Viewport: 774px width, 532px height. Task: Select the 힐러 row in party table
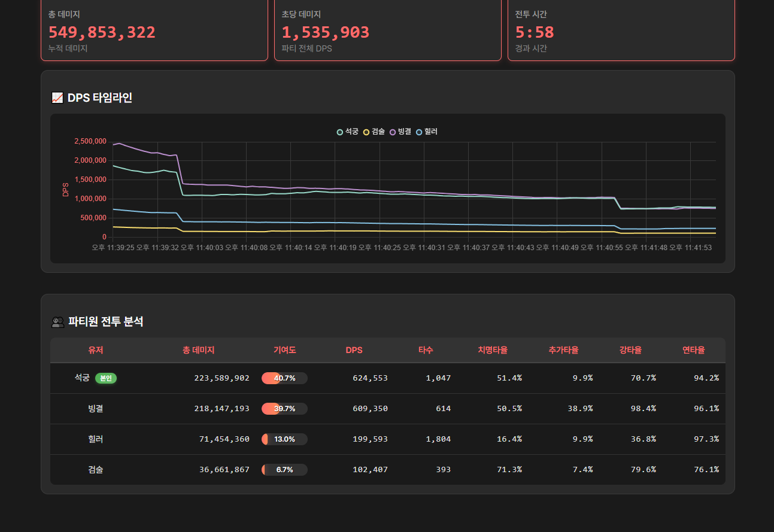pyautogui.click(x=96, y=439)
